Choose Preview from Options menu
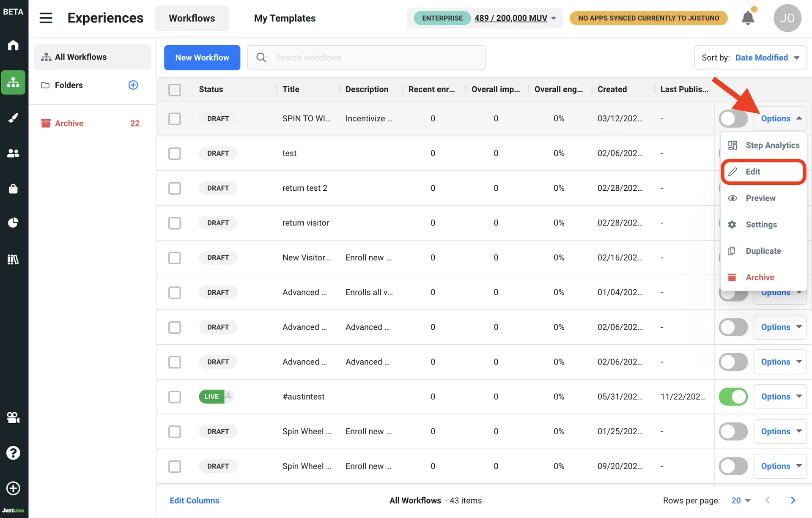Viewport: 812px width, 518px height. (764, 198)
